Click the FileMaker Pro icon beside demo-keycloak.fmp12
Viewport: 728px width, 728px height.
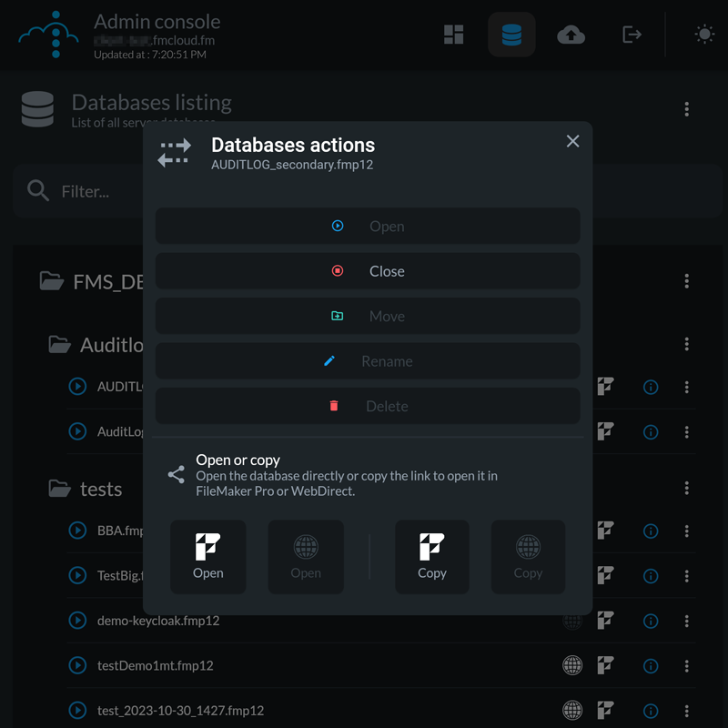(605, 621)
